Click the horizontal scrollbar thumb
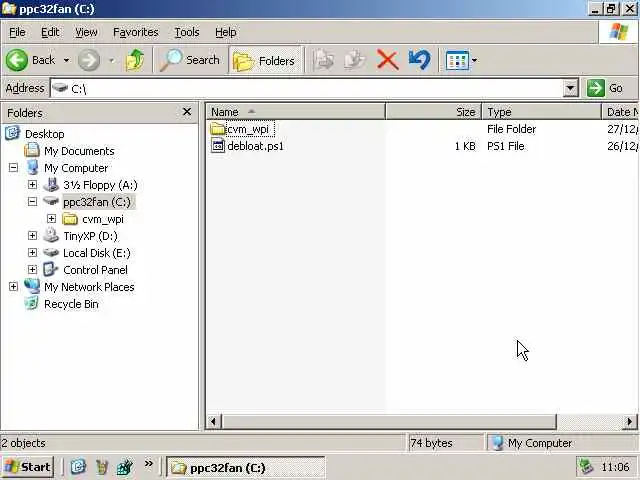The width and height of the screenshot is (640, 480). [x=389, y=421]
